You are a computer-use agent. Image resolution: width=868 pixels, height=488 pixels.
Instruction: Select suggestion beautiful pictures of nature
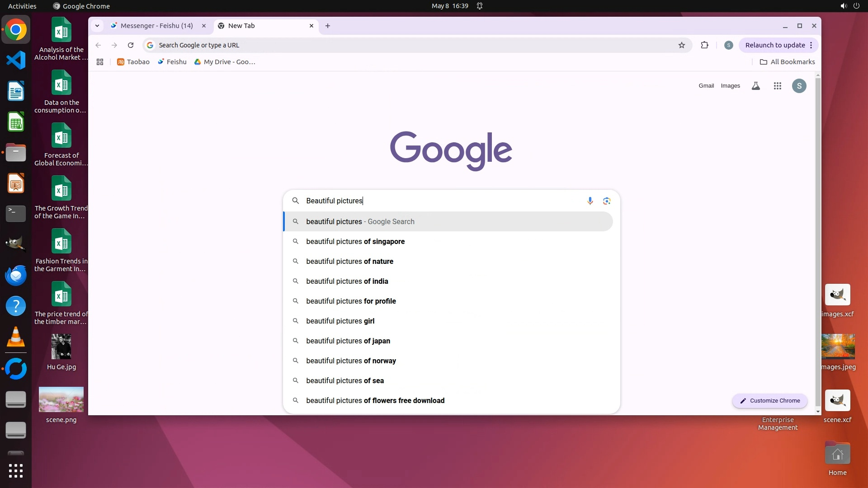pos(349,261)
